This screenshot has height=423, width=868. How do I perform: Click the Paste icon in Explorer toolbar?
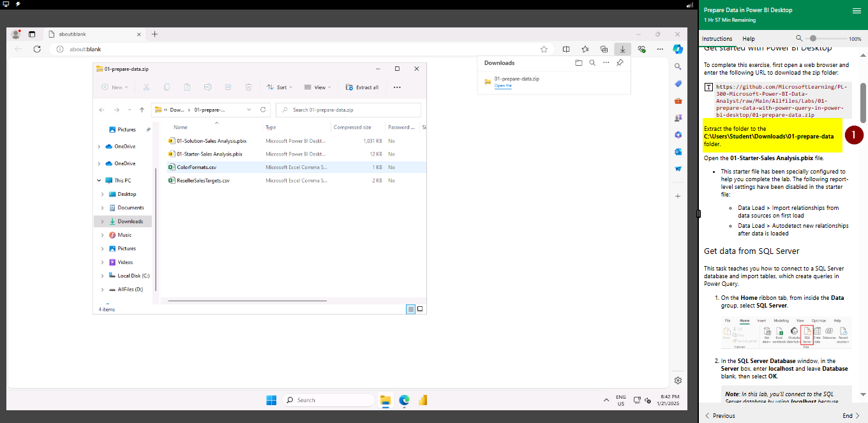click(x=188, y=87)
